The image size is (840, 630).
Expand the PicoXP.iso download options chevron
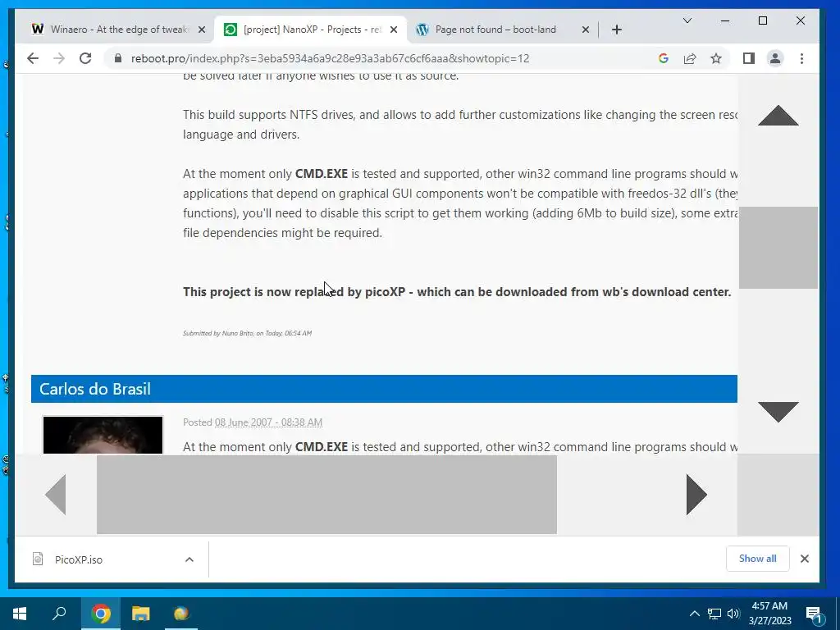pos(189,559)
